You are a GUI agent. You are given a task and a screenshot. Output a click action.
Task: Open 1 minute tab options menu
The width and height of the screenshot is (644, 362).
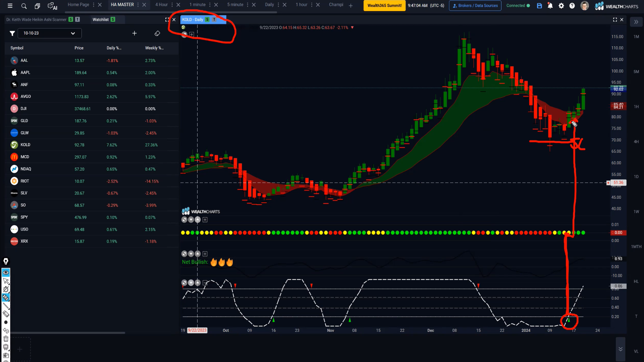210,5
